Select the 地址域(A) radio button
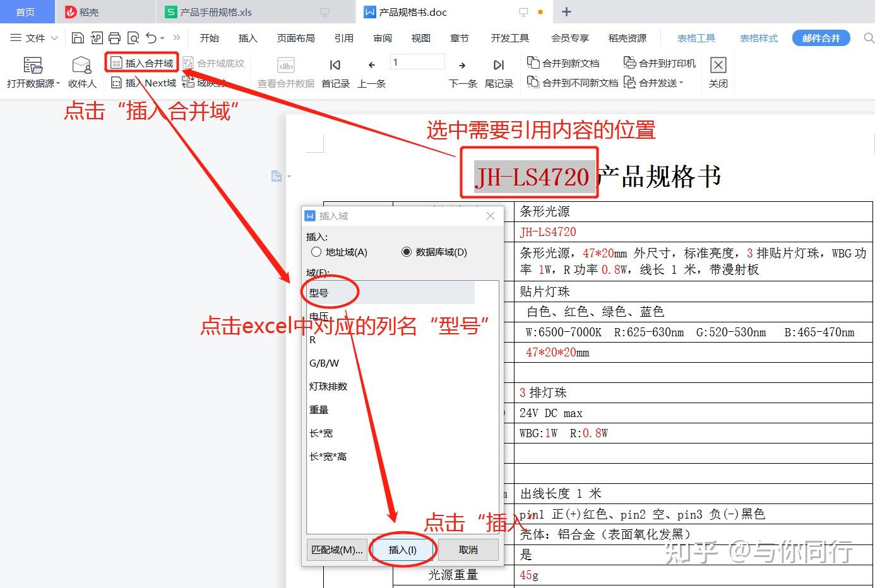875x588 pixels. (x=316, y=252)
